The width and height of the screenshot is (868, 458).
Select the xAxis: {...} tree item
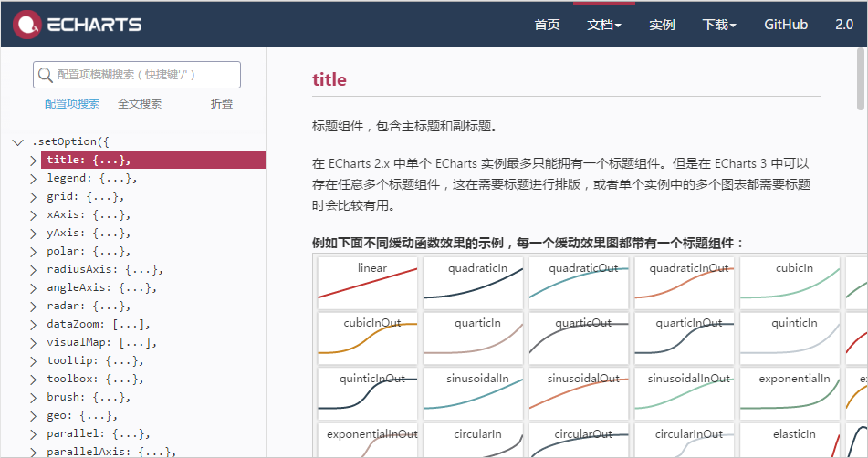point(89,214)
